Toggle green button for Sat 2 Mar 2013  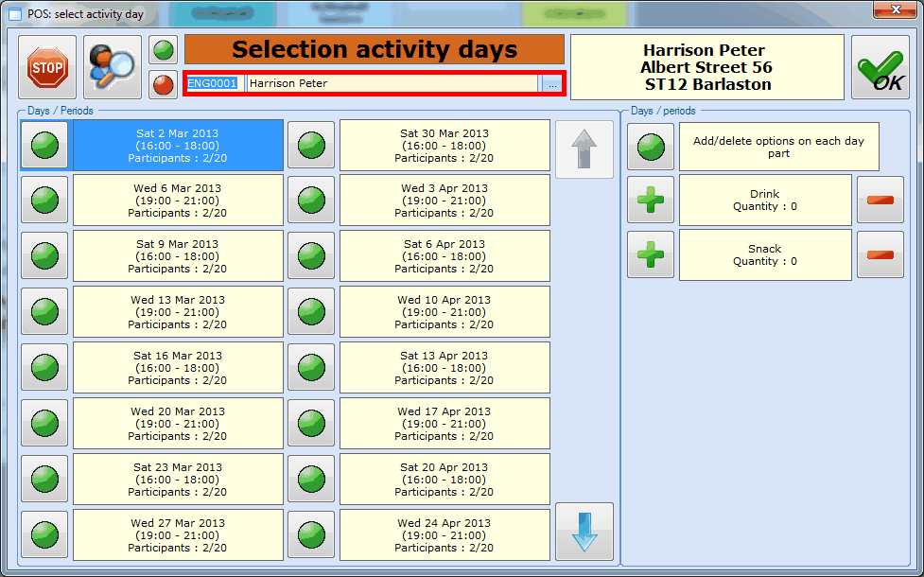[x=44, y=146]
